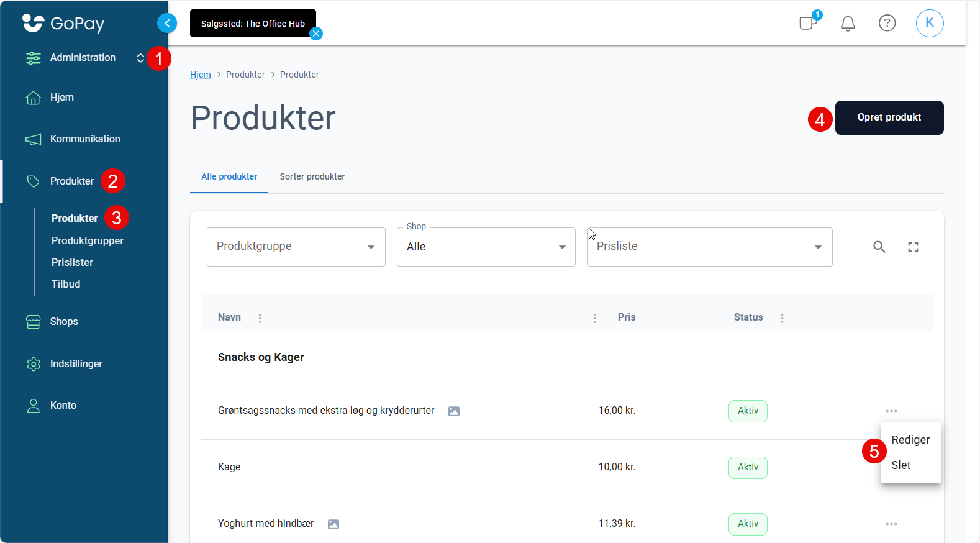Click the Yoghurt med hindbær product name
This screenshot has width=980, height=543.
[x=266, y=523]
